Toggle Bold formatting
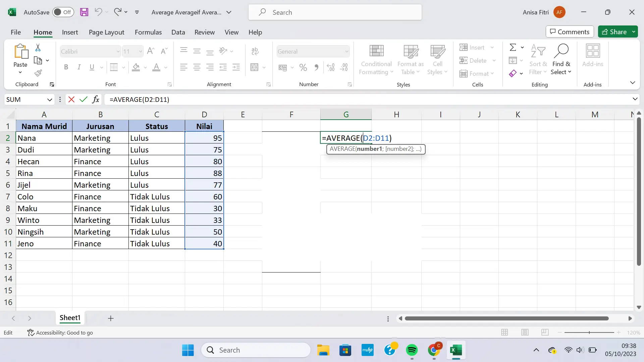The image size is (644, 362). 66,67
